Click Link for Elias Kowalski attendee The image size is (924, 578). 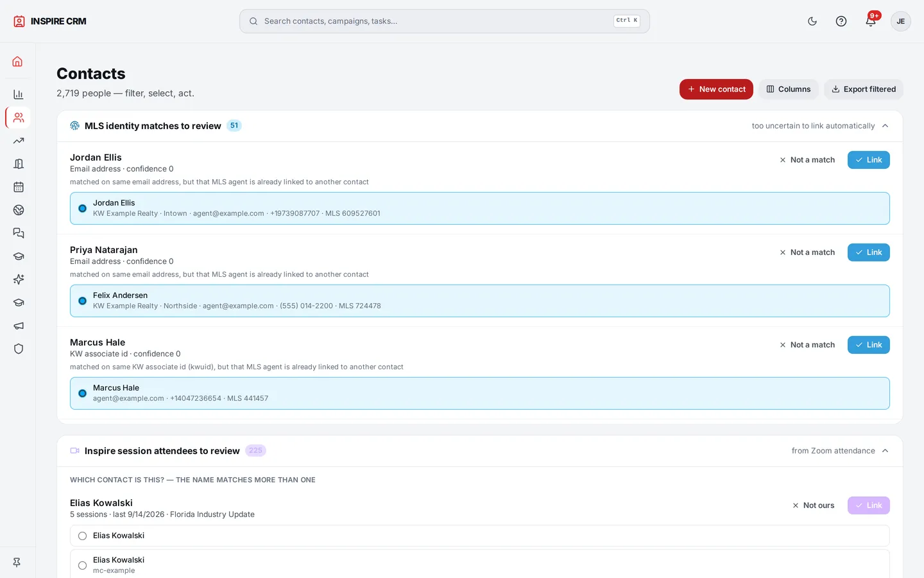pyautogui.click(x=869, y=505)
